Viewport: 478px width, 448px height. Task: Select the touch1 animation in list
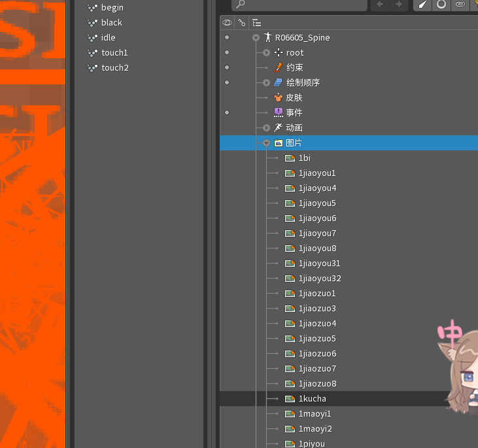pos(114,53)
